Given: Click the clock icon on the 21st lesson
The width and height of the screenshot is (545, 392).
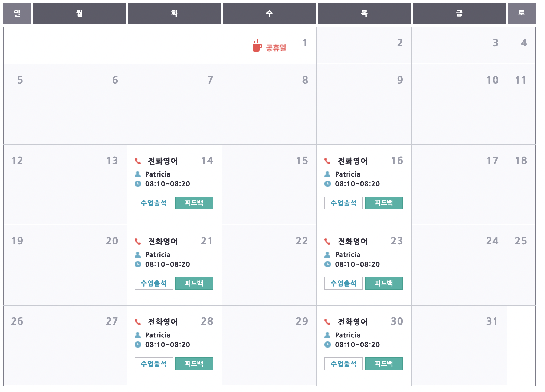Looking at the screenshot, I should pos(138,264).
